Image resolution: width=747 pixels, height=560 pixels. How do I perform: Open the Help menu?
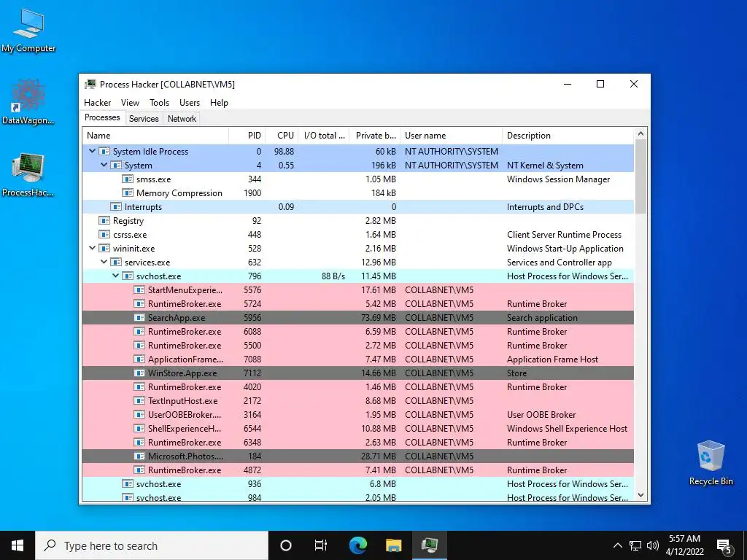[x=219, y=102]
